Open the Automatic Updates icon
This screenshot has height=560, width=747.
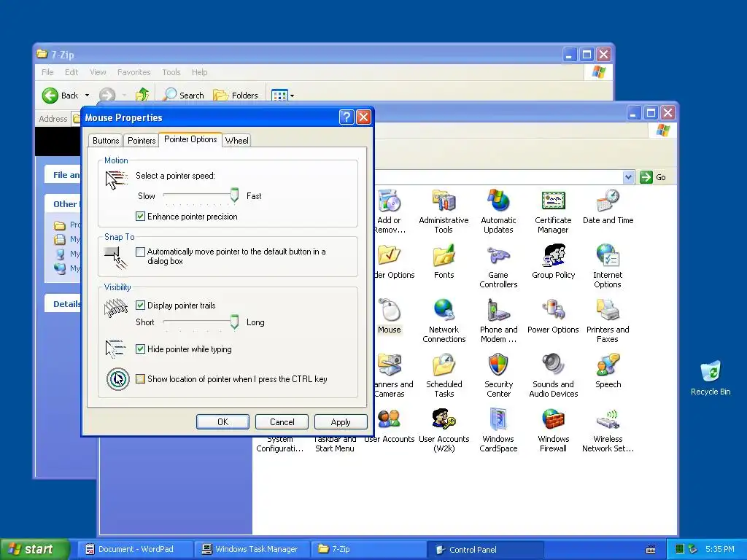tap(498, 211)
